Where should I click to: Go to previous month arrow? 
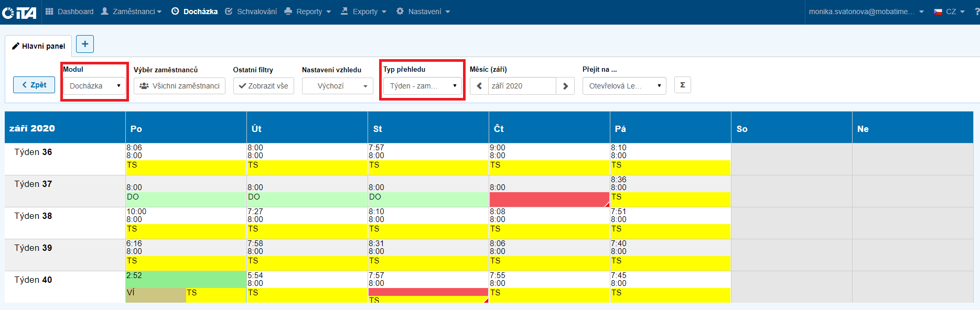pos(479,86)
